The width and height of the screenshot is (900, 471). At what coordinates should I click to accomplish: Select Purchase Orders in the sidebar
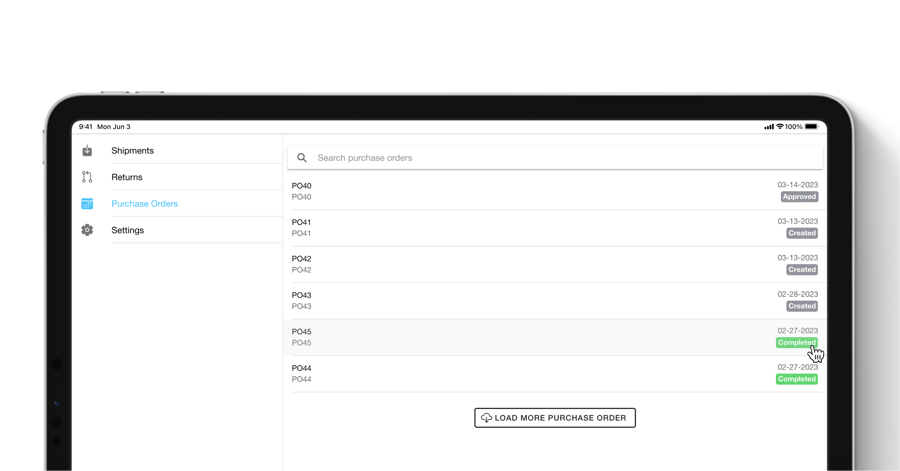point(144,204)
